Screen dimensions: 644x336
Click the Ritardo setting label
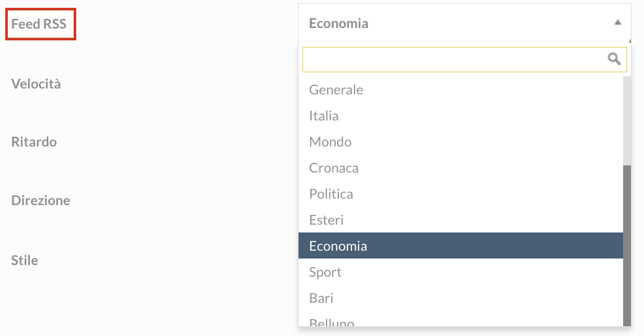pyautogui.click(x=34, y=142)
